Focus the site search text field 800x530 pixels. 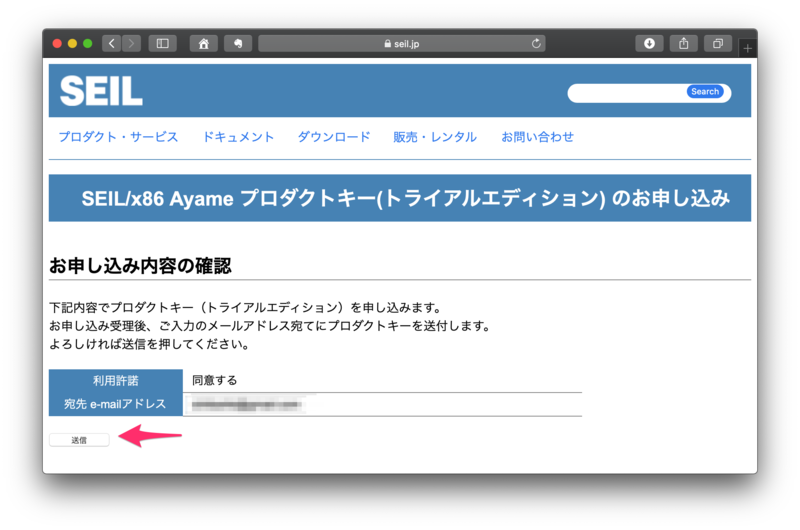(x=629, y=92)
